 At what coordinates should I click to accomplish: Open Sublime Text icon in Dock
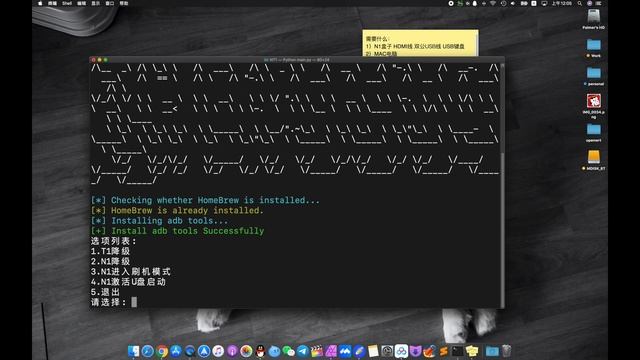444,351
